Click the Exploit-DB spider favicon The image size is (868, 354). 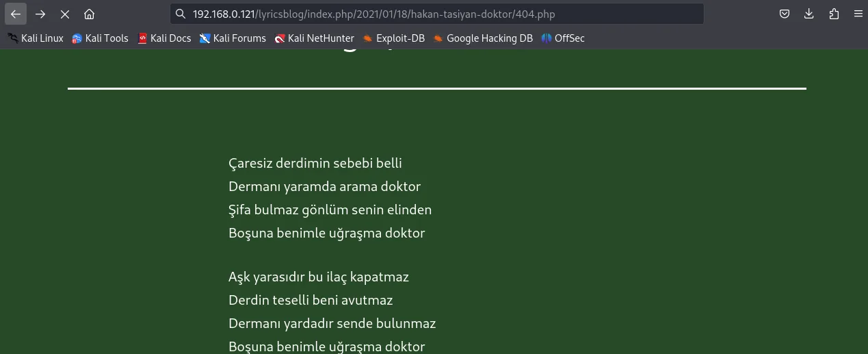coord(368,38)
